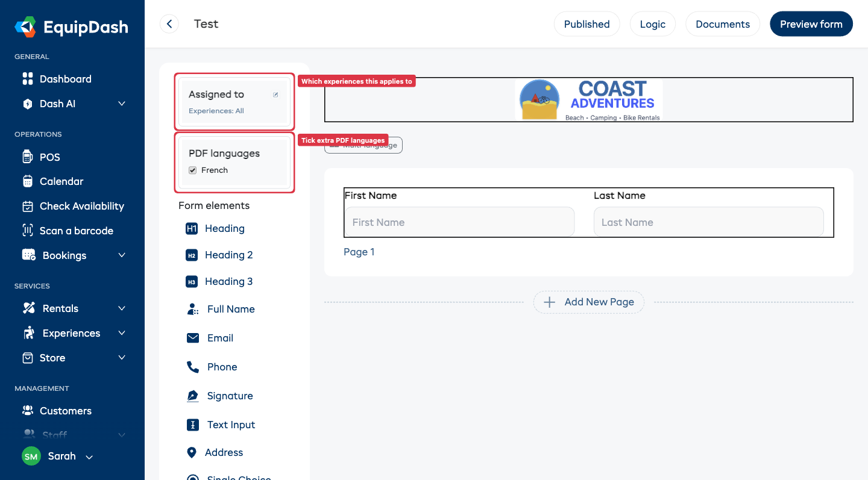
Task: Click the Dash AI hexagon icon
Action: [x=27, y=104]
